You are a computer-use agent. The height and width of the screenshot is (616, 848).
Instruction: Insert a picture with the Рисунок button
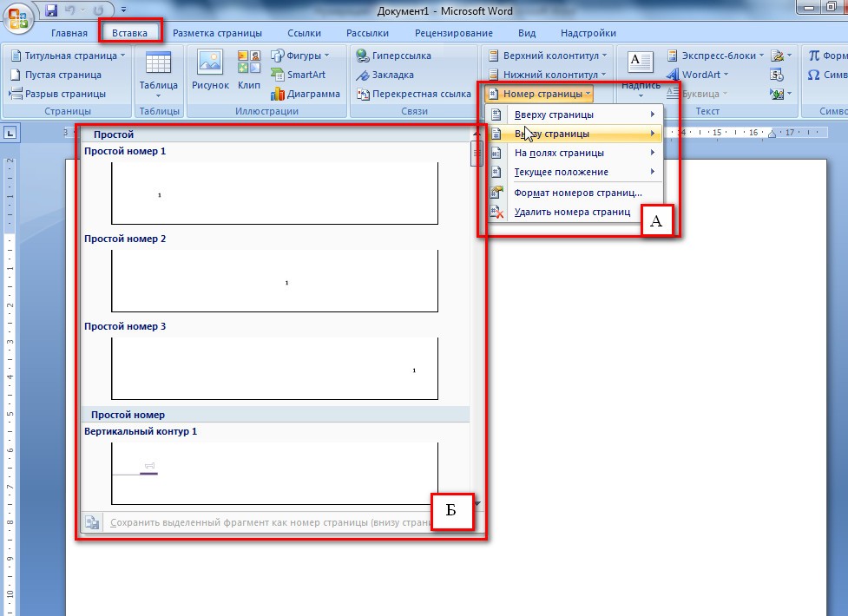pyautogui.click(x=210, y=70)
